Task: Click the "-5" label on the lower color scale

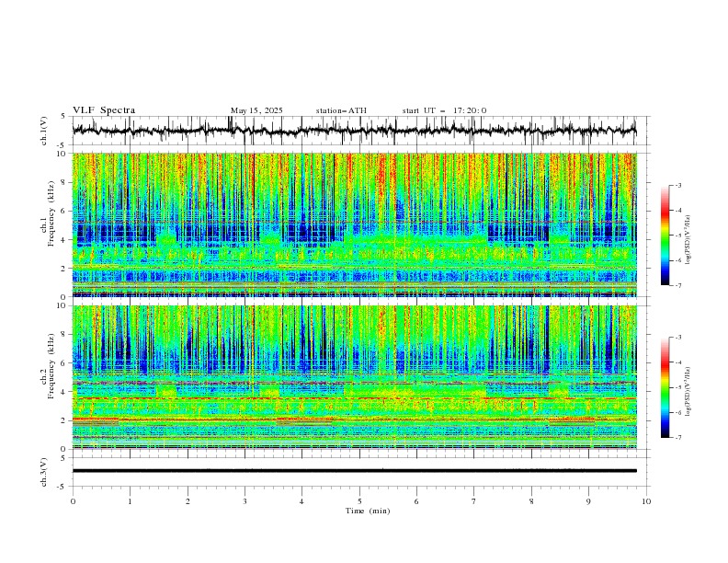Action: (x=677, y=387)
